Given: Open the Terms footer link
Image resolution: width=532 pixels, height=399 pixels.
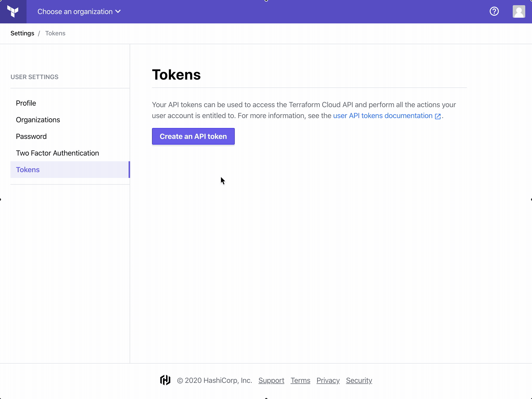Looking at the screenshot, I should tap(300, 380).
